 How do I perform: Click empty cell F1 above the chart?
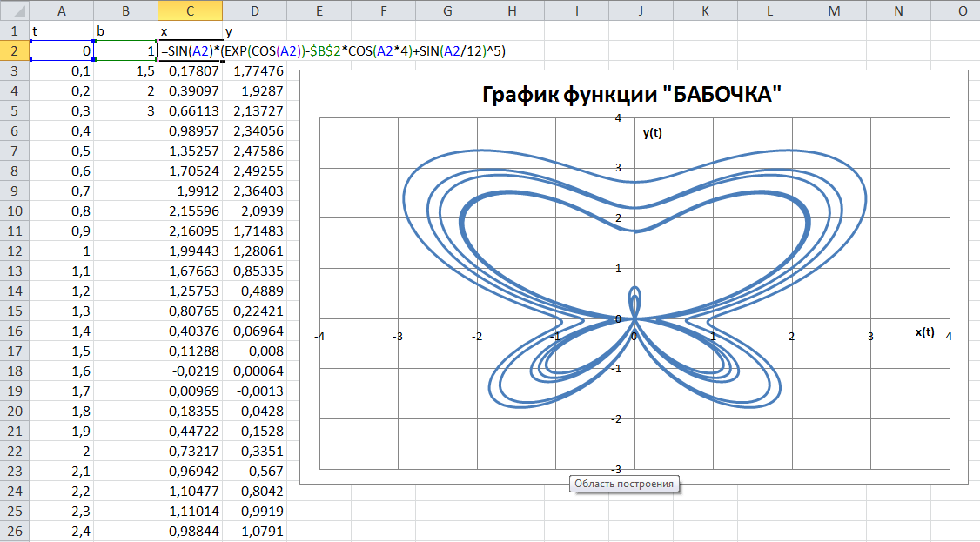pos(383,31)
